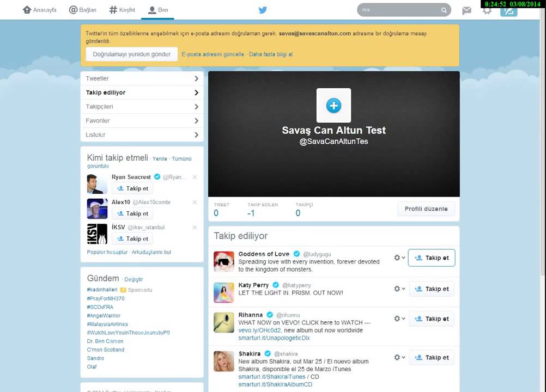Open Keşfet tab
Screen dimensions: 546x392
[x=122, y=10]
